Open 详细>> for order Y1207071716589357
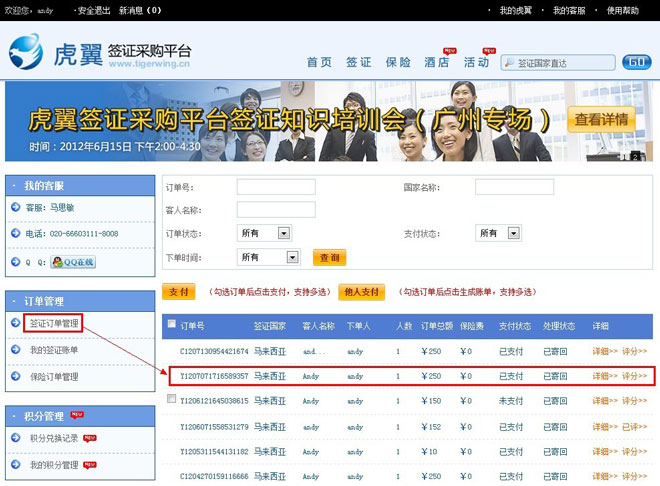 coord(605,376)
